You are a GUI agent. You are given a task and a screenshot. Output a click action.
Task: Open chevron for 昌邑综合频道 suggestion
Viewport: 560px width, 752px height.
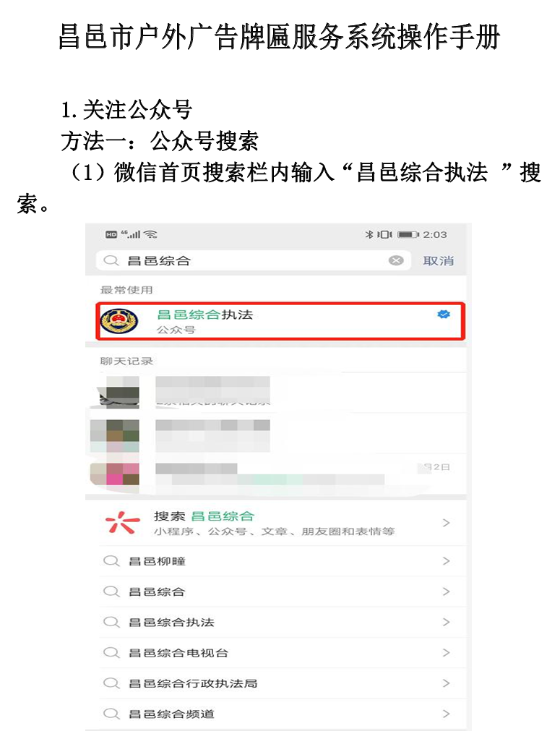point(446,714)
